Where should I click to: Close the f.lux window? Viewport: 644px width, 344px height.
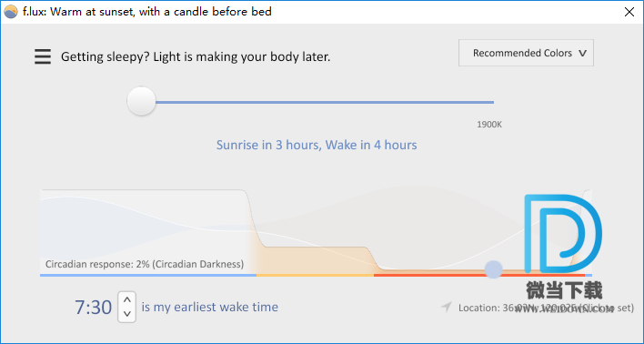(629, 12)
